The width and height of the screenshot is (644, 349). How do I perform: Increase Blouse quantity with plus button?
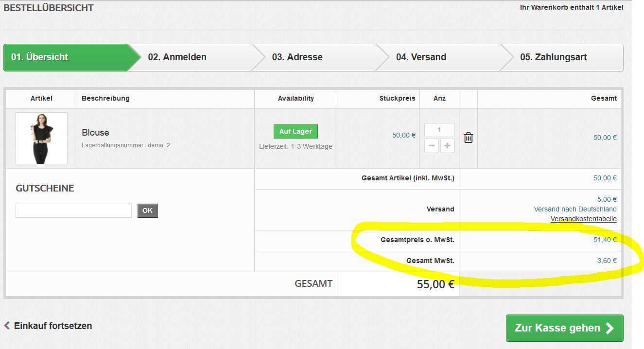(447, 146)
